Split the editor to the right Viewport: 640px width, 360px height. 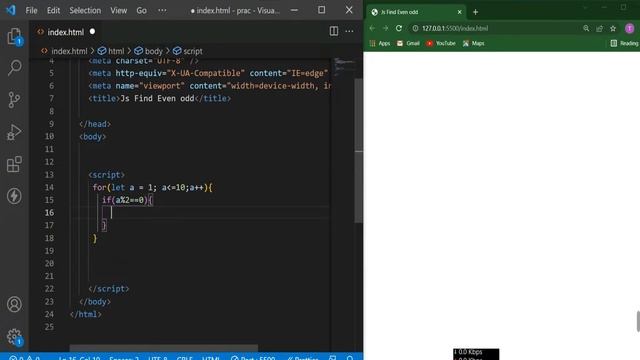[x=333, y=31]
